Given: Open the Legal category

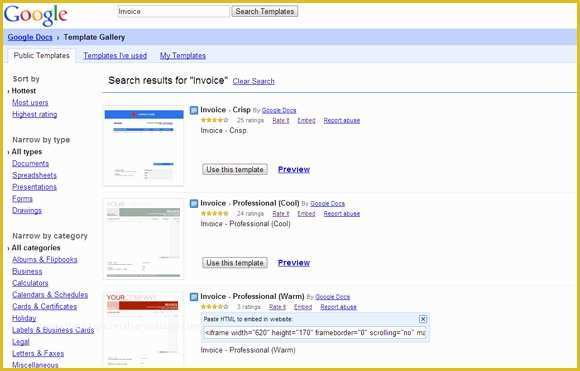Looking at the screenshot, I should (x=21, y=342).
